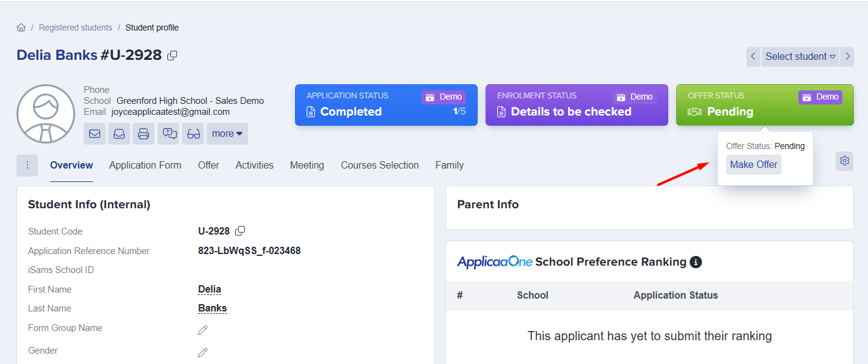
Task: Go to the next student arrow
Action: (x=847, y=56)
